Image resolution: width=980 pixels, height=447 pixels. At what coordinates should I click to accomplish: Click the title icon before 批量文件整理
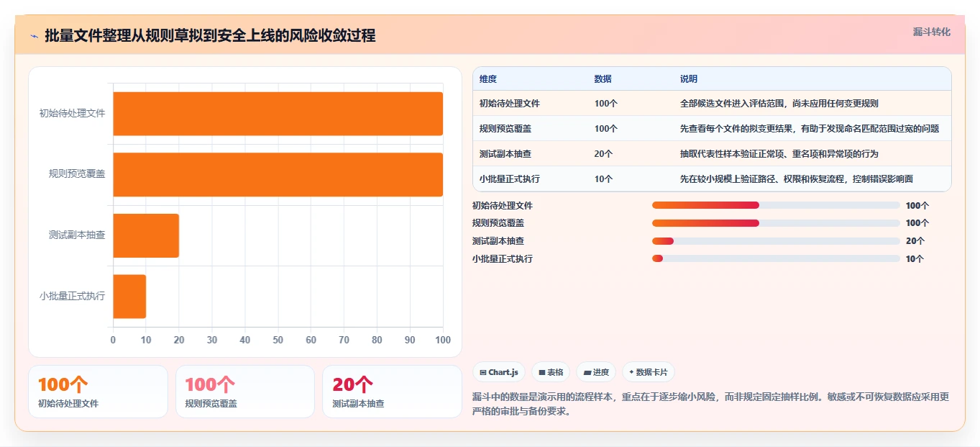click(x=35, y=36)
